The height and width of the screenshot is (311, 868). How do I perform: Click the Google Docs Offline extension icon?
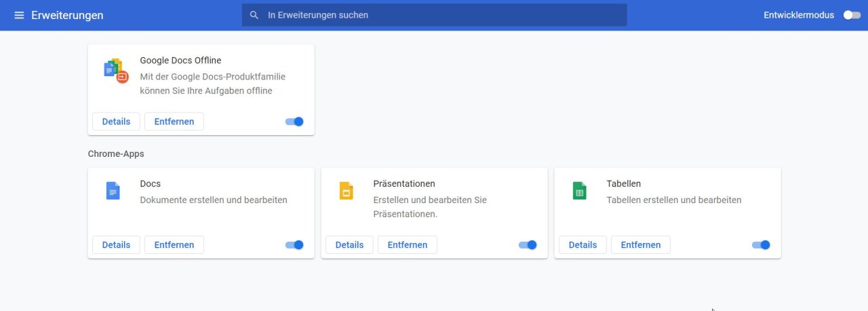(116, 71)
